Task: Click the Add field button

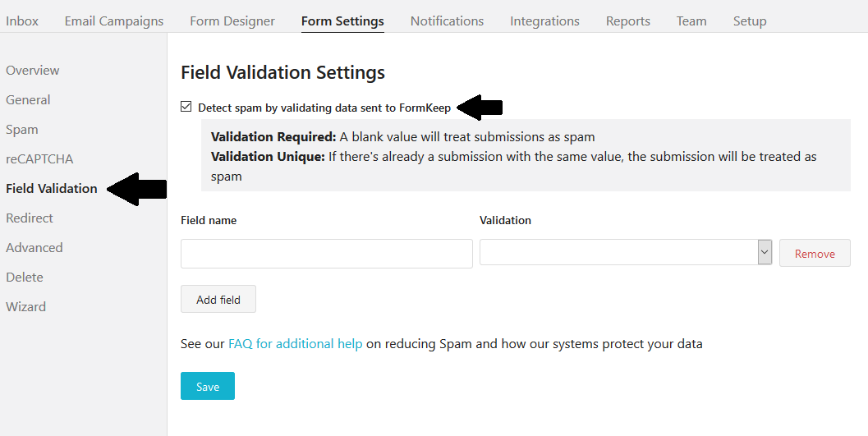Action: (x=218, y=300)
